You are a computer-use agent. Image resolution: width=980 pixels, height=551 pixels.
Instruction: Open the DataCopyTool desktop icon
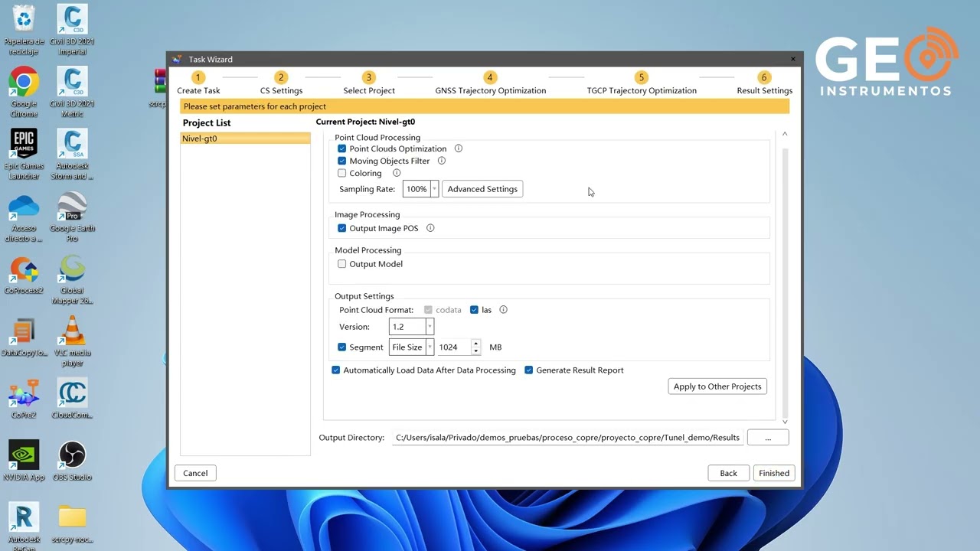(x=24, y=337)
